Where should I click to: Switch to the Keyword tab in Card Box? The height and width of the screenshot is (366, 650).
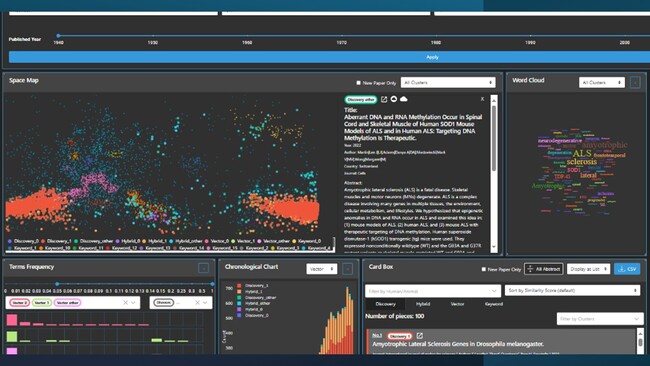tap(494, 304)
